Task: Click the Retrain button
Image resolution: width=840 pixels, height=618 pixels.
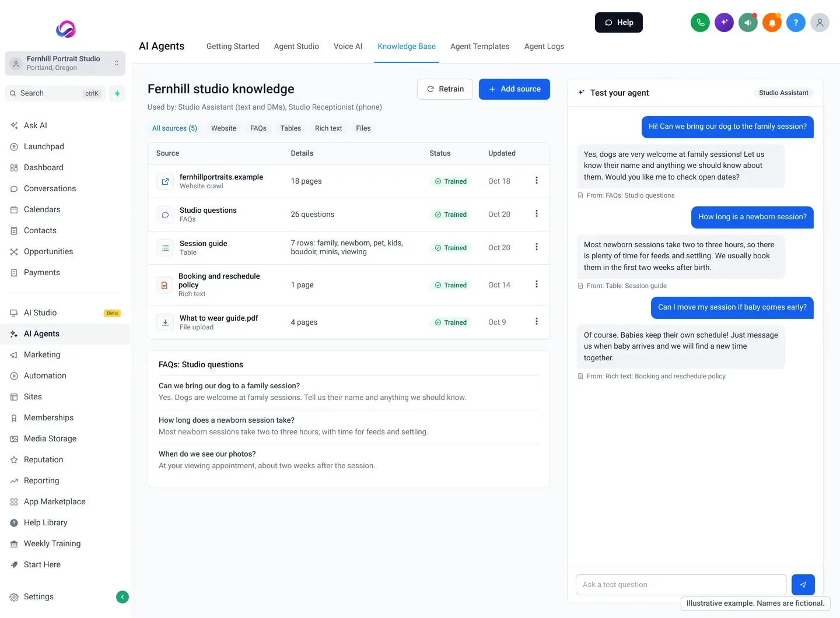Action: click(x=445, y=89)
